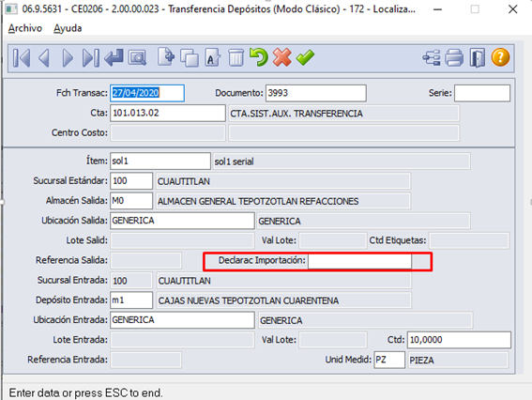Click CUAUTITLAN beside Sucursal Estándar
This screenshot has width=532, height=400.
click(x=184, y=181)
